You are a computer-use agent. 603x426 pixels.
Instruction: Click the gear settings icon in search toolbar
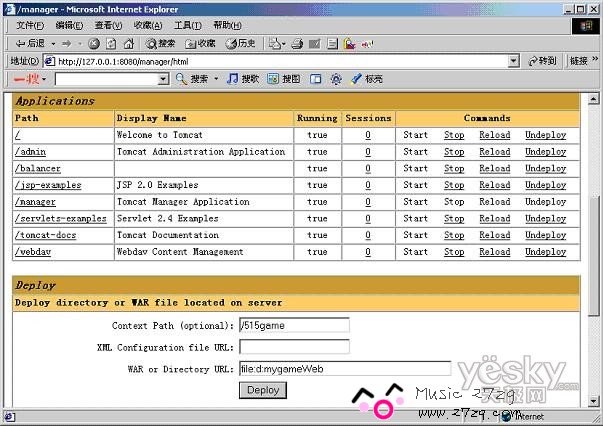click(x=336, y=79)
